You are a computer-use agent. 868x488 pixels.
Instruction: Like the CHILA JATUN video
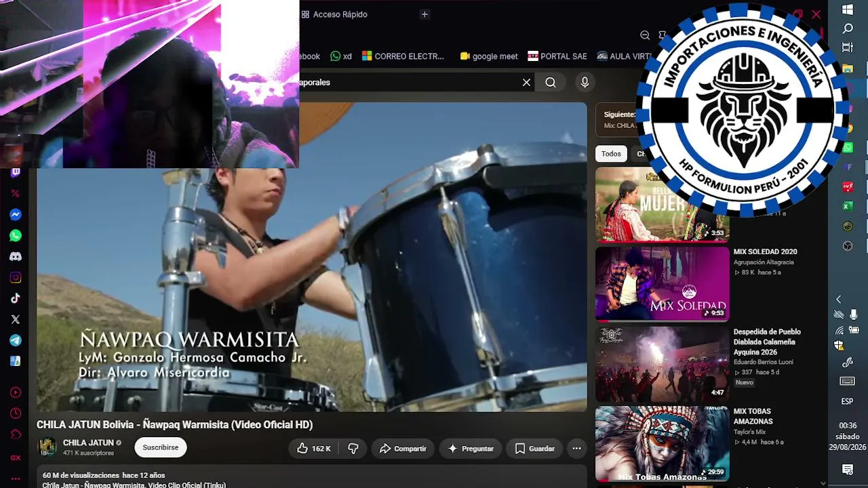click(x=313, y=449)
